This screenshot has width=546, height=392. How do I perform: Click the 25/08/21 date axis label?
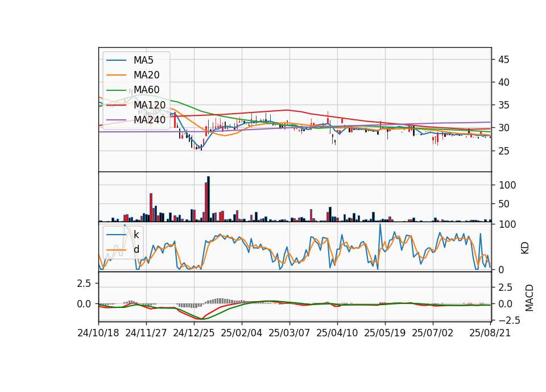point(490,333)
